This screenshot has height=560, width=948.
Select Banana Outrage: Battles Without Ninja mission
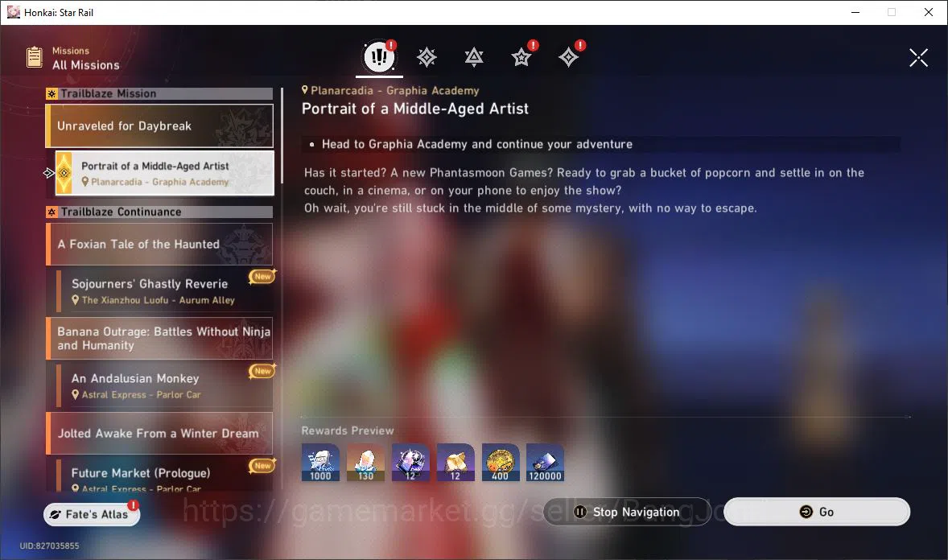159,338
